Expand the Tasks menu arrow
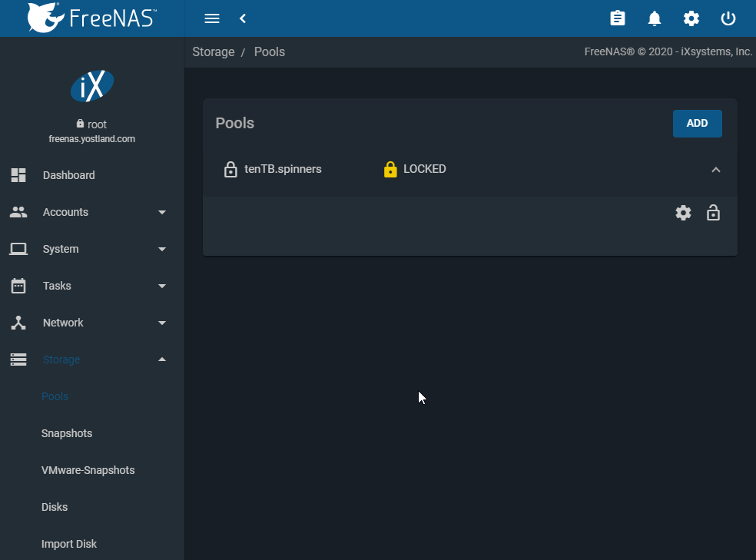Image resolution: width=756 pixels, height=560 pixels. (162, 286)
